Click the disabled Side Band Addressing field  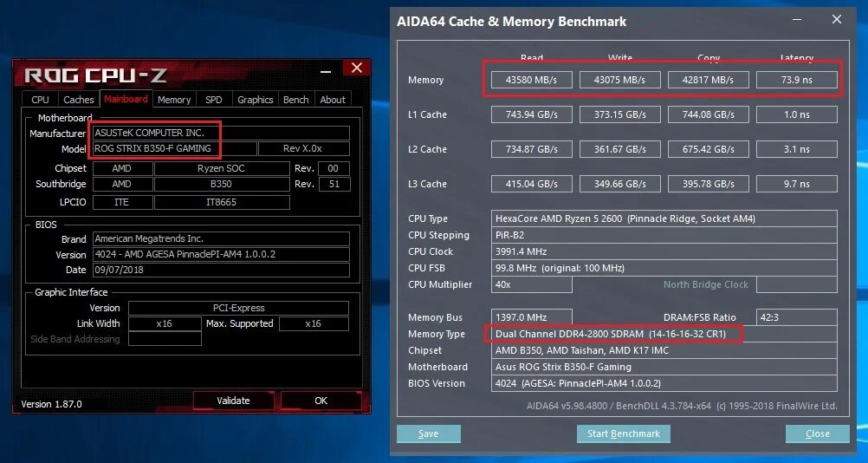[165, 339]
